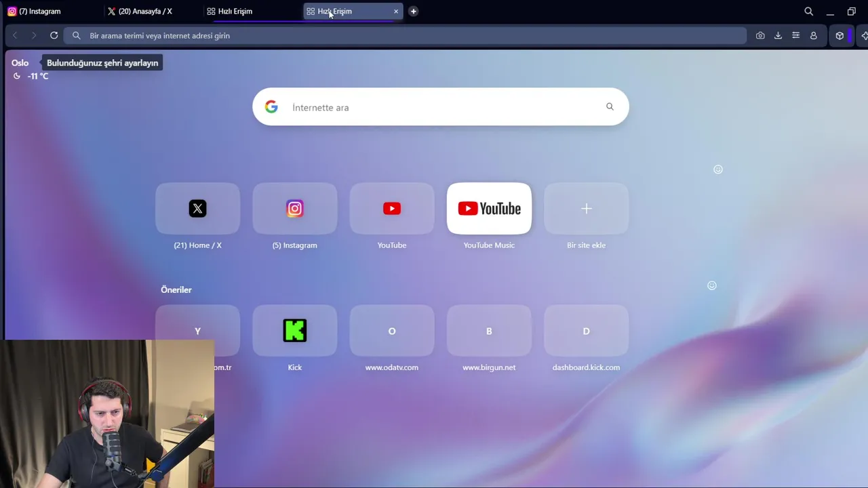The width and height of the screenshot is (868, 488).
Task: Open the X speed dial tile
Action: coord(197,208)
